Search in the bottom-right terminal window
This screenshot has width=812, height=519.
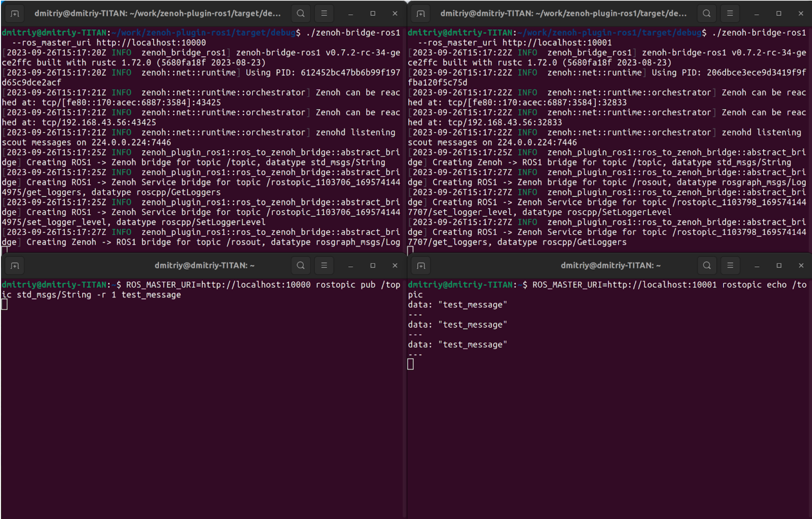(707, 266)
